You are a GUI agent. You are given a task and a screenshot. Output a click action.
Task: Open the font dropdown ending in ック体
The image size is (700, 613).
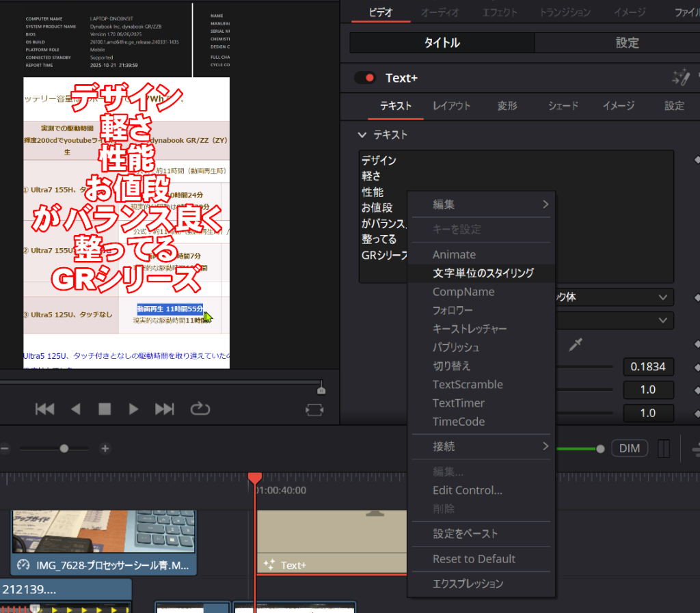point(612,297)
